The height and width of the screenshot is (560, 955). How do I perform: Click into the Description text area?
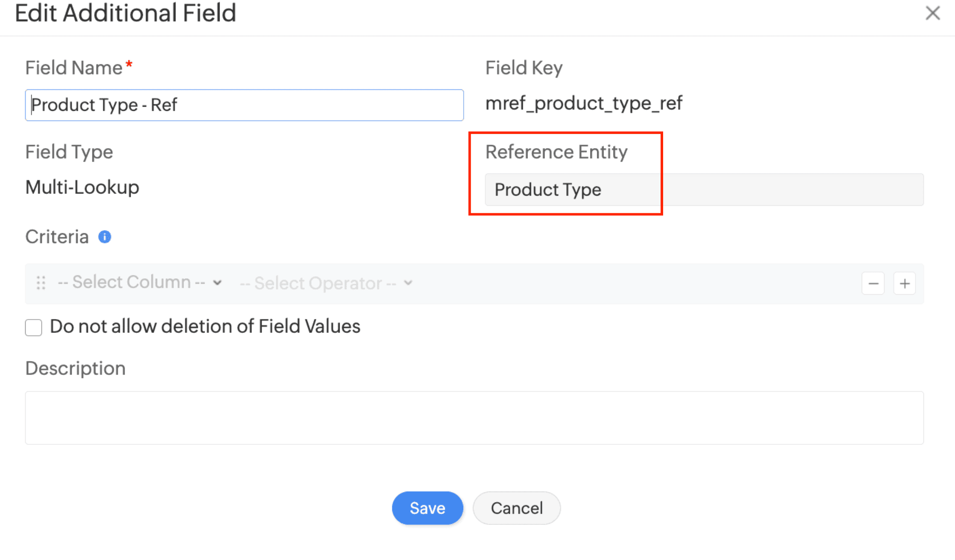[474, 418]
